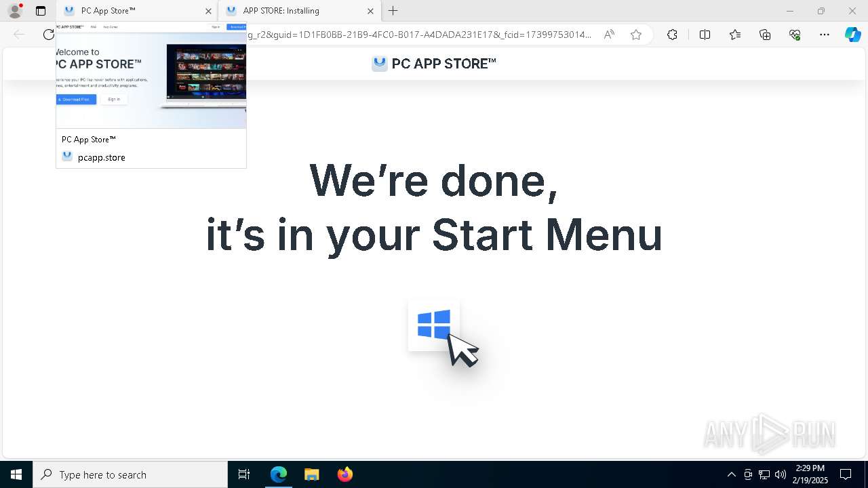Open the tab actions menu icon

click(41, 11)
